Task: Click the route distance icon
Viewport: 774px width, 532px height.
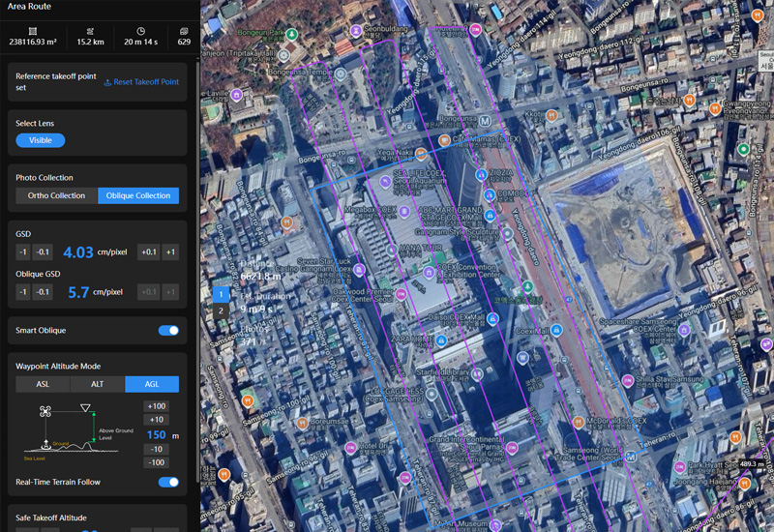Action: (x=90, y=31)
